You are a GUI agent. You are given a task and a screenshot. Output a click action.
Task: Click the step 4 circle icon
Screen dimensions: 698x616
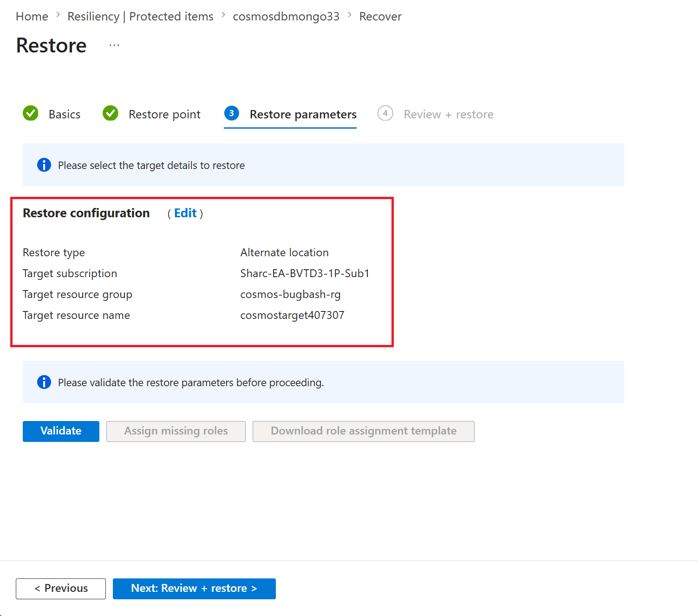tap(385, 113)
